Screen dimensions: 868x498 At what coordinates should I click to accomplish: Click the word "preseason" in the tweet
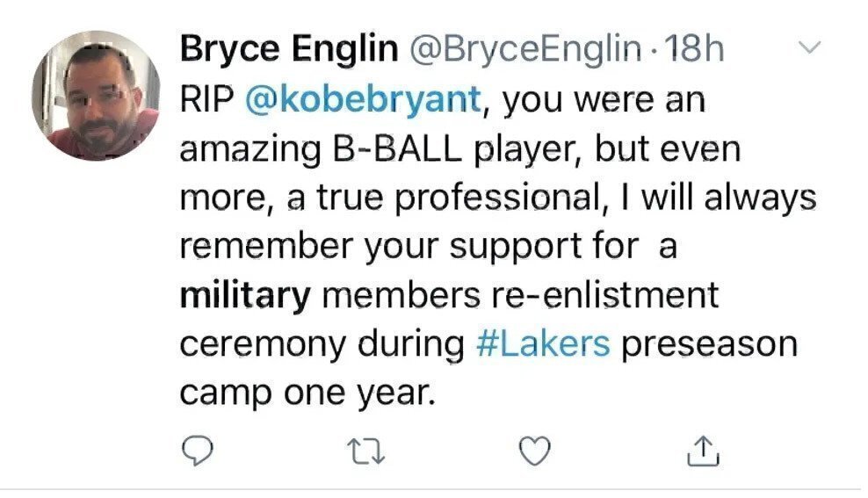click(710, 343)
